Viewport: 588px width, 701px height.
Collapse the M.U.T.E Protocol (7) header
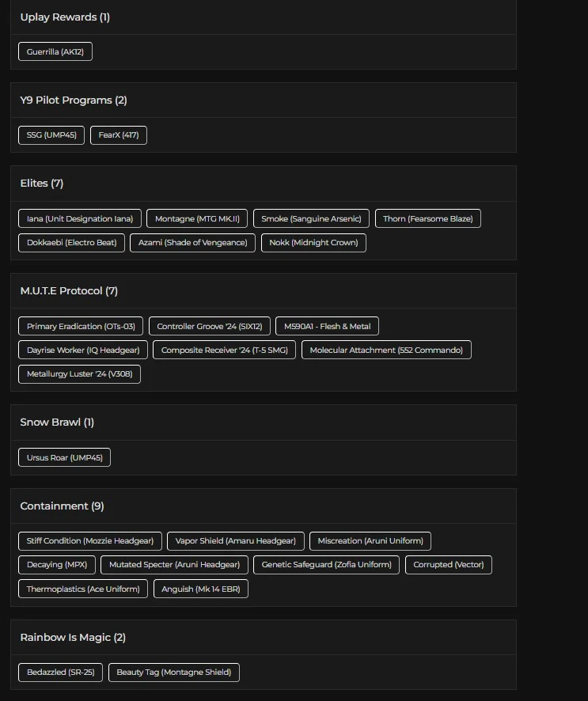(x=263, y=291)
